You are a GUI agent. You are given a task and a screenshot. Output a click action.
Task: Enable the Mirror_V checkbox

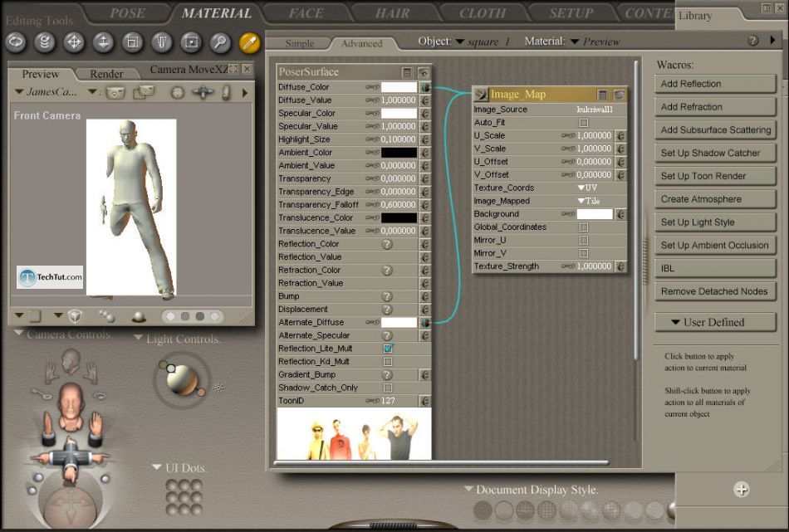click(584, 253)
